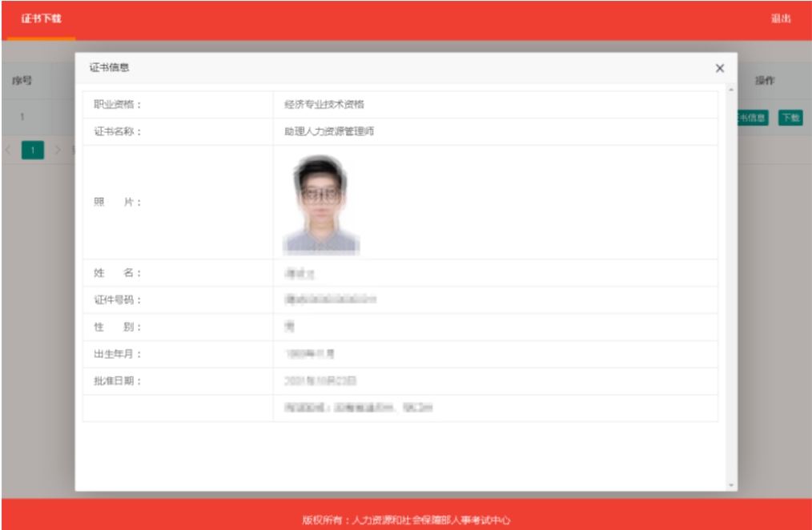Click the 证件号码 field value
This screenshot has width=812, height=530.
(330, 299)
